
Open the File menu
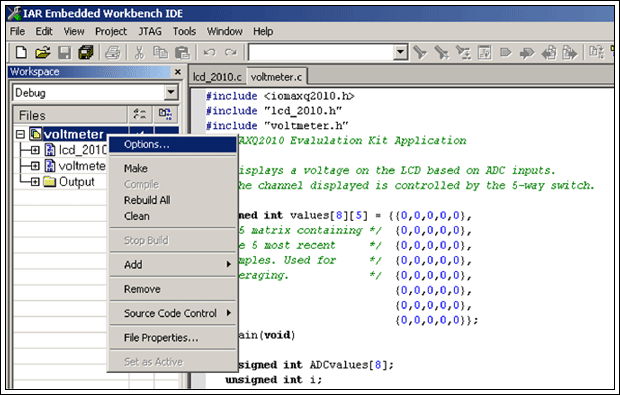[x=17, y=31]
